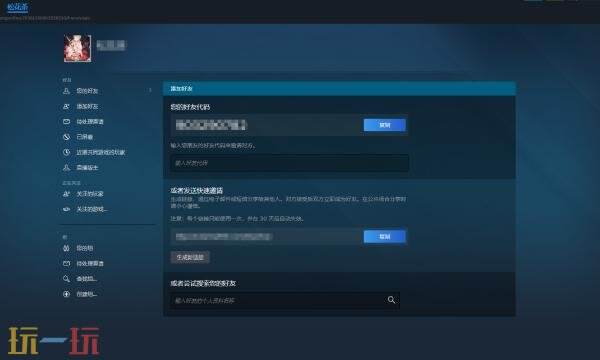The width and height of the screenshot is (600, 360).
Task: Click the blurred username beside the avatar
Action: pos(111,45)
